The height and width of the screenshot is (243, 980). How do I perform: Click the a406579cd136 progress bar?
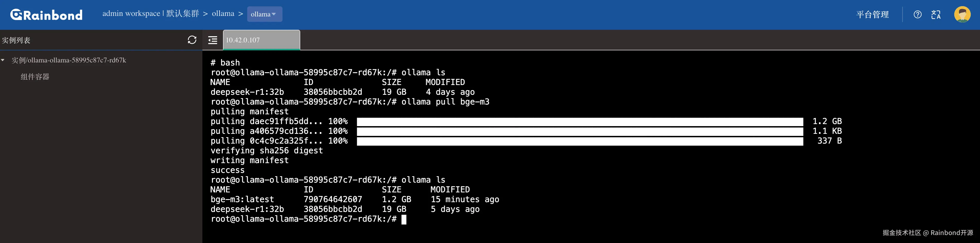pos(580,131)
